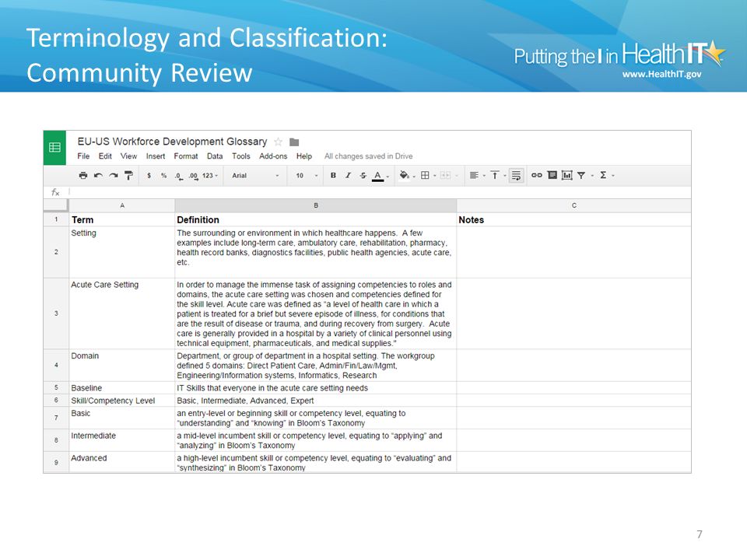Screen dimensions: 747x560
Task: Click the www.HealthIT.gov link
Action: pyautogui.click(x=661, y=75)
